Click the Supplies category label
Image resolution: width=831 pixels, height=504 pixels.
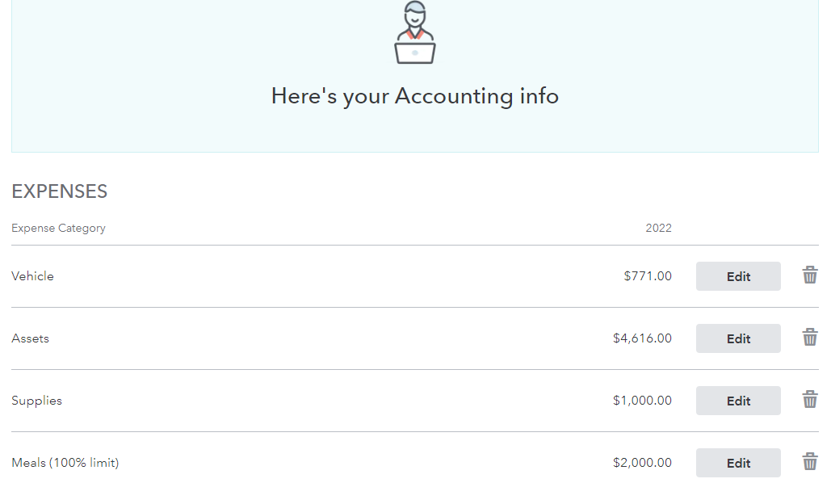click(x=36, y=401)
